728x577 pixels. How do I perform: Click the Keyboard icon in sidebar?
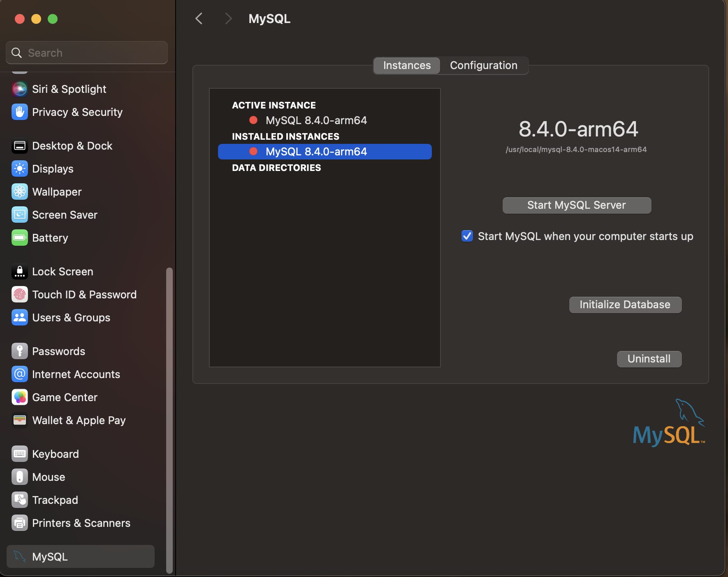pyautogui.click(x=20, y=454)
